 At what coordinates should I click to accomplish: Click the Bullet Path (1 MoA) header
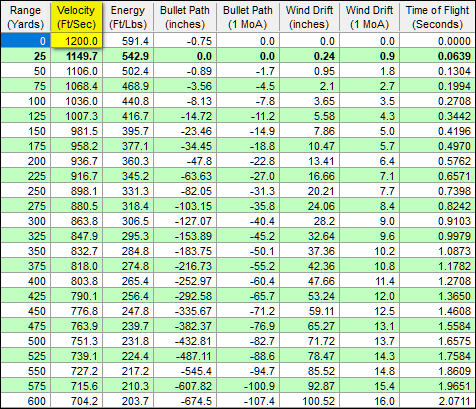(x=248, y=17)
